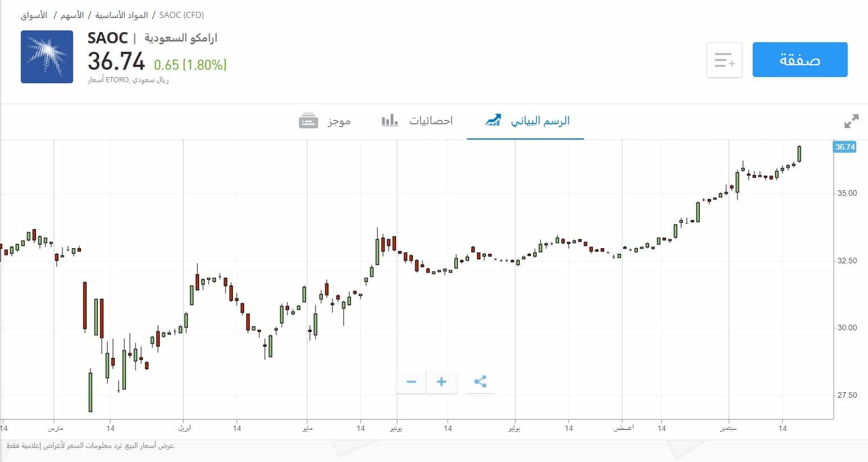868x462 pixels.
Task: Click the bar-chart icon beside احصائيات
Action: 389,120
